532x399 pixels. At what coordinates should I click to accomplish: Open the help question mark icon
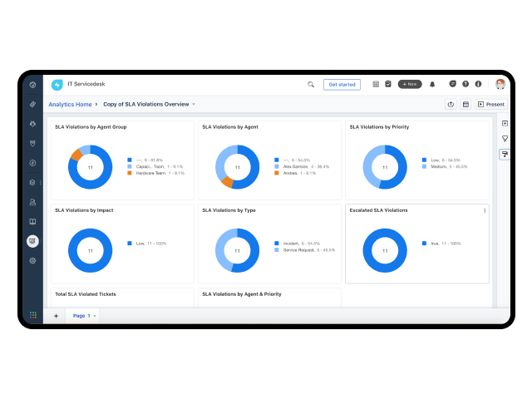(465, 84)
